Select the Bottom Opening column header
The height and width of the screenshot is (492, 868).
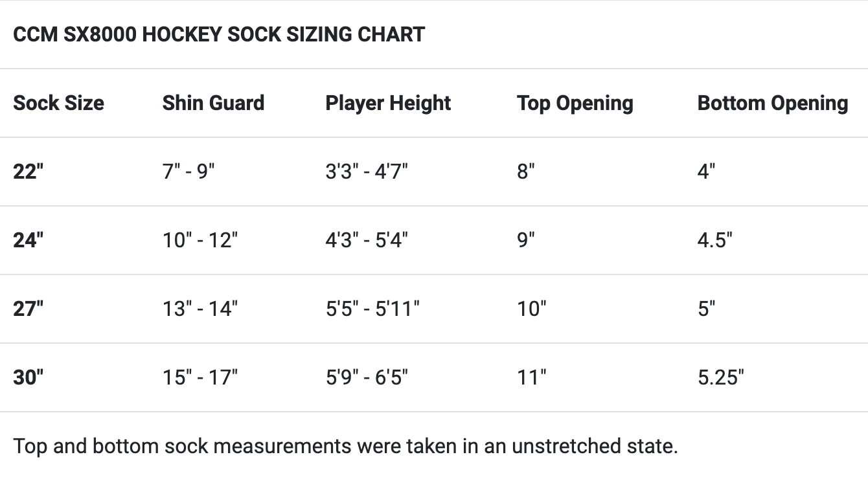click(772, 103)
